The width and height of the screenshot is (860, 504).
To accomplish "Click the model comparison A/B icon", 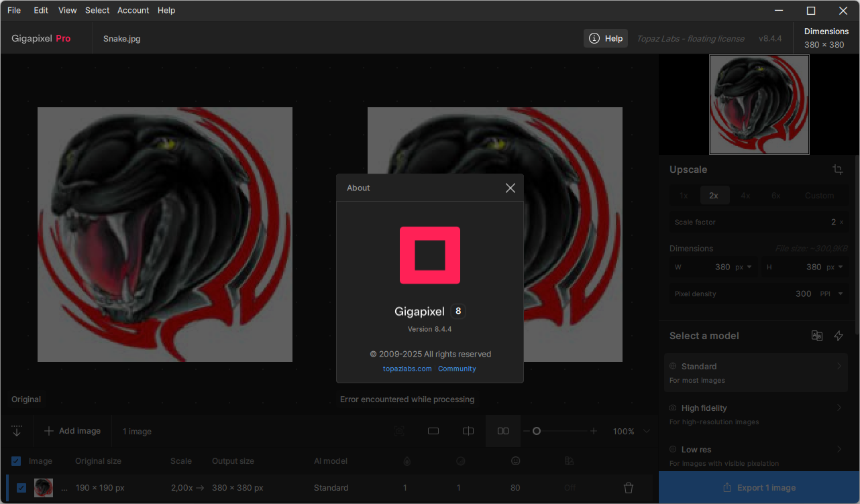I will (816, 336).
